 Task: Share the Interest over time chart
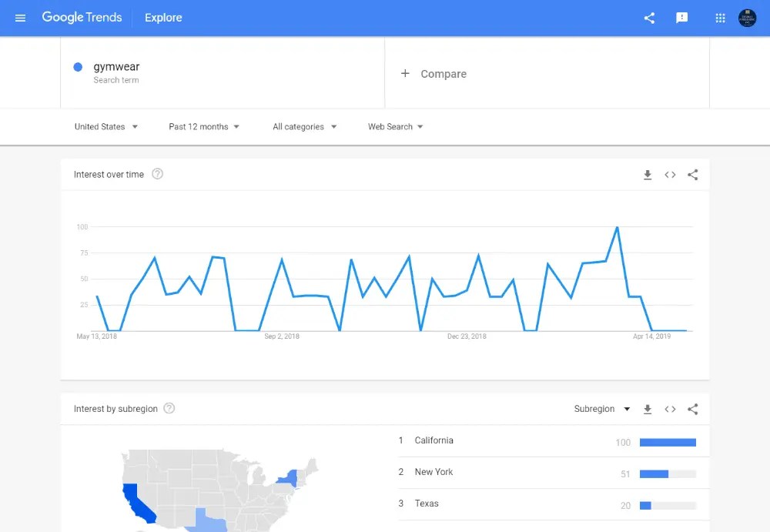pyautogui.click(x=692, y=175)
